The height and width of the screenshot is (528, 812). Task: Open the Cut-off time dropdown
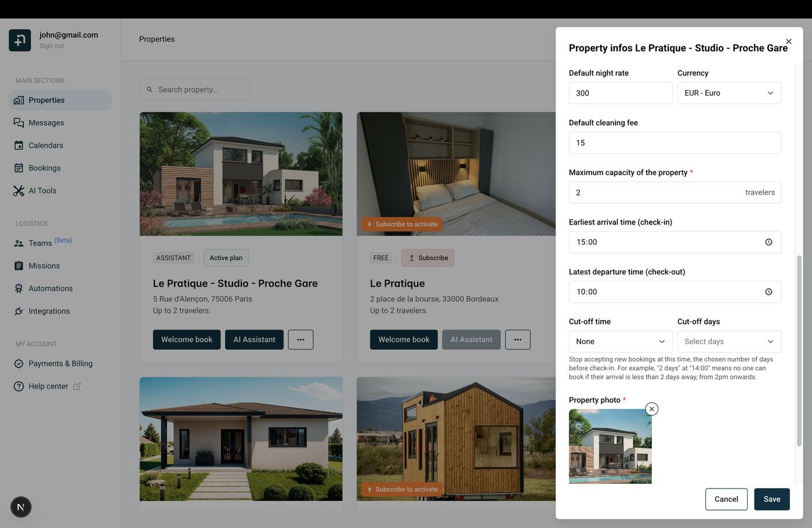coord(620,341)
